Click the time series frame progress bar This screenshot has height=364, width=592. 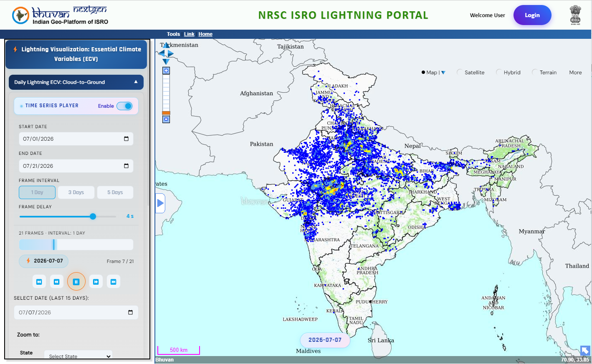click(76, 245)
